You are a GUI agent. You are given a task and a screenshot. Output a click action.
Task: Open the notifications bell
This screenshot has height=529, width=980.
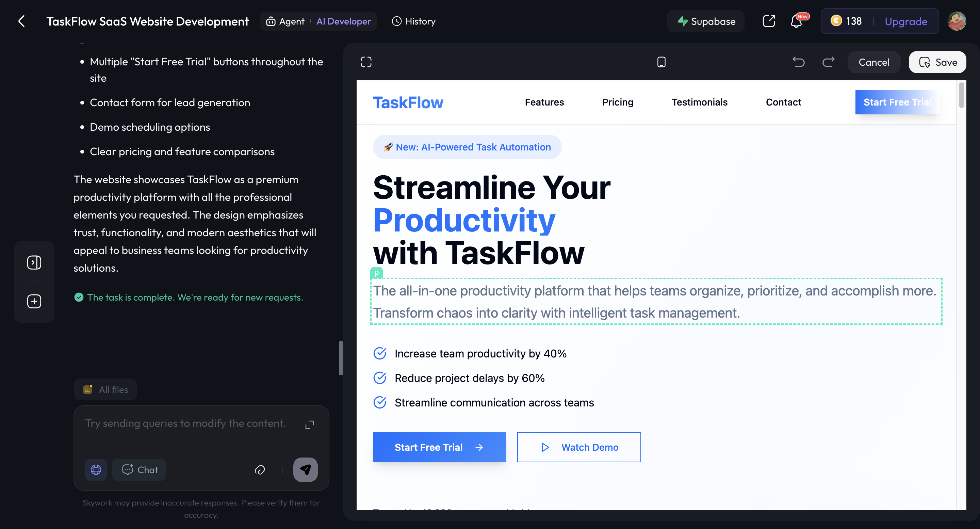pyautogui.click(x=796, y=21)
